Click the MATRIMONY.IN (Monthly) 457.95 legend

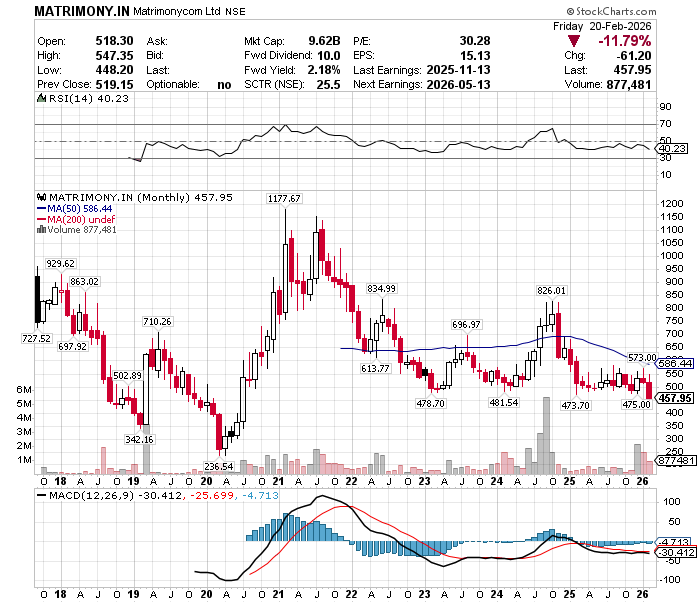[141, 198]
